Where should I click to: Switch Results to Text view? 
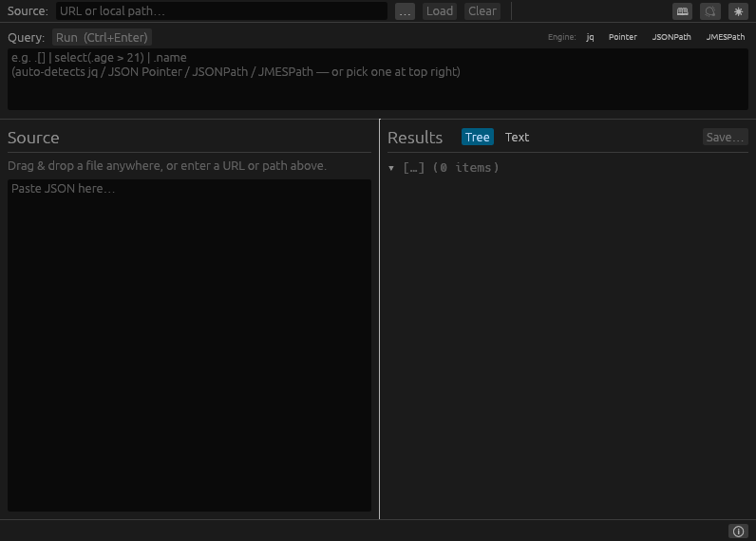pyautogui.click(x=517, y=137)
